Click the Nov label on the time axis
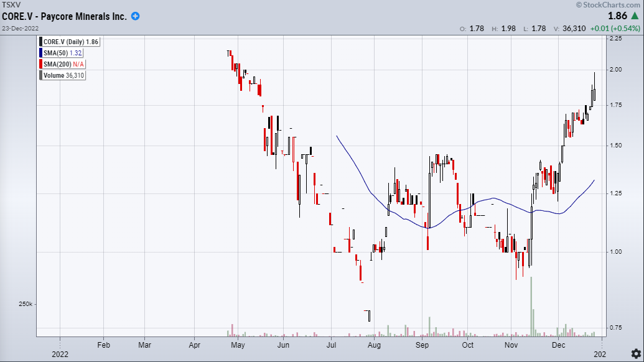Image resolution: width=644 pixels, height=362 pixels. point(511,345)
